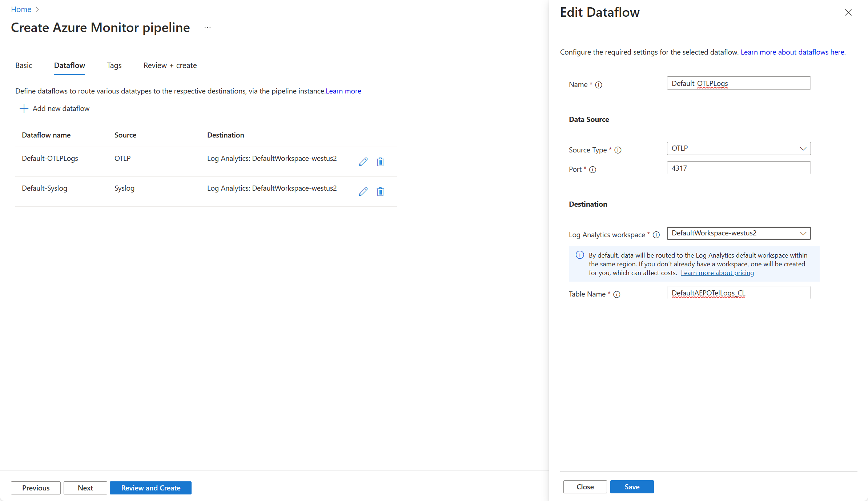Switch to the Basic tab

point(24,65)
